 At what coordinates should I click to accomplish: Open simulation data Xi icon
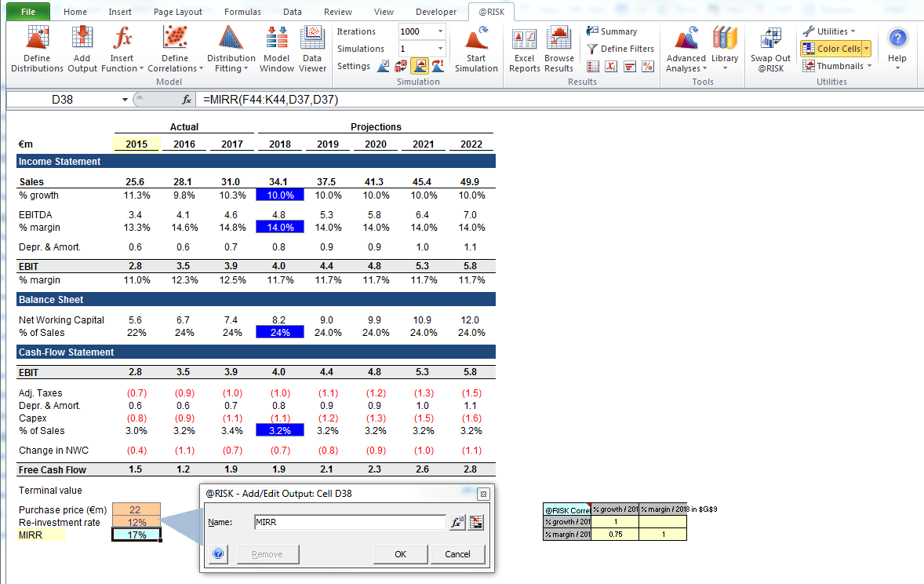coord(611,66)
